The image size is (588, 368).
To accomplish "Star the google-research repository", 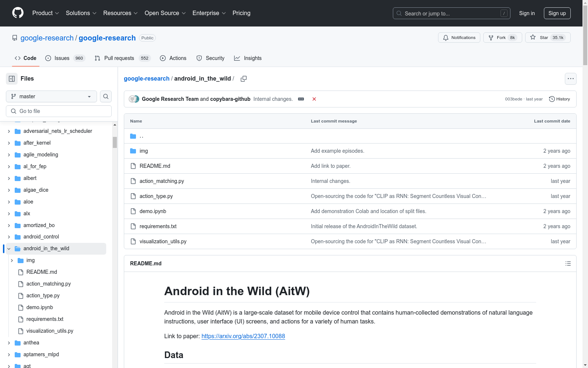I will tap(548, 38).
